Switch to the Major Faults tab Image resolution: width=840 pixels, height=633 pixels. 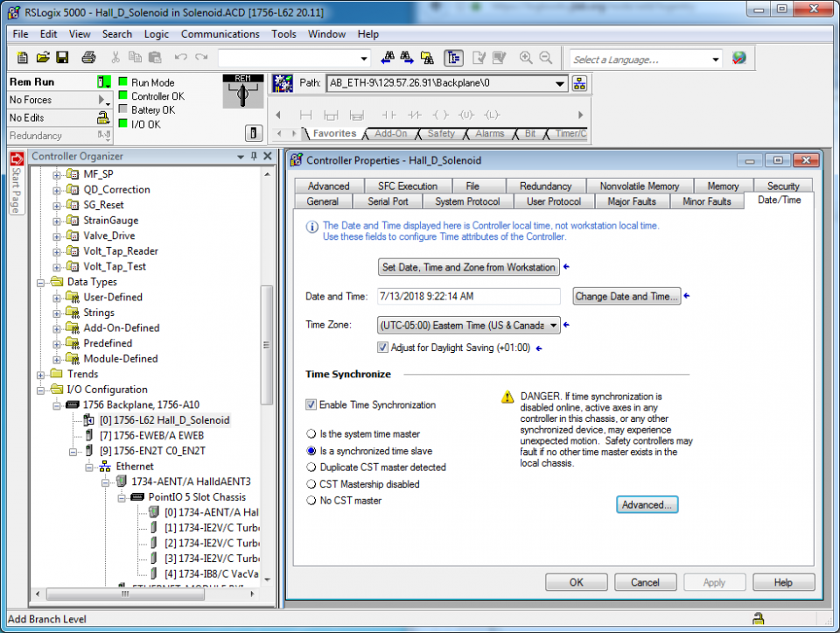(x=632, y=201)
